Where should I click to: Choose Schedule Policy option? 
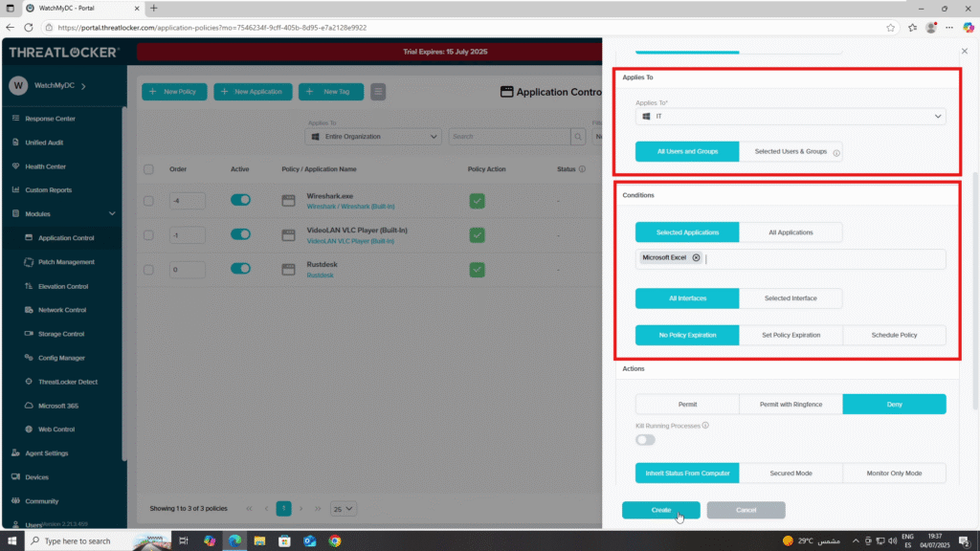pos(894,336)
